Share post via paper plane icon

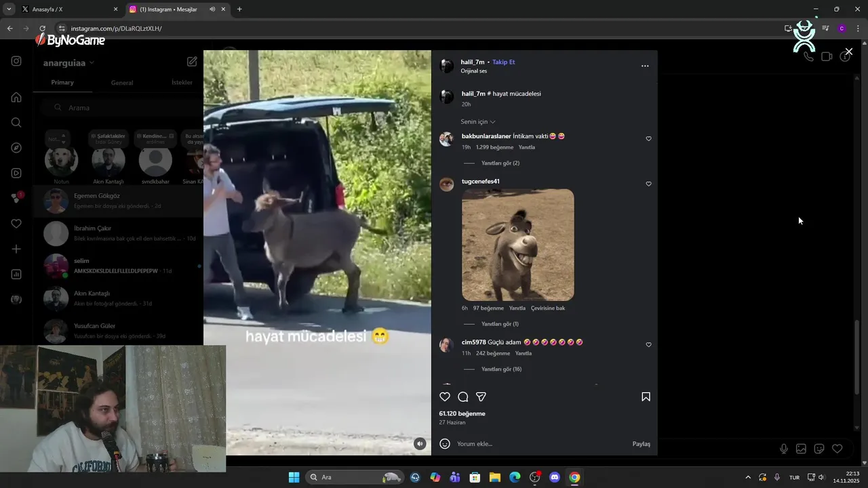click(x=481, y=397)
